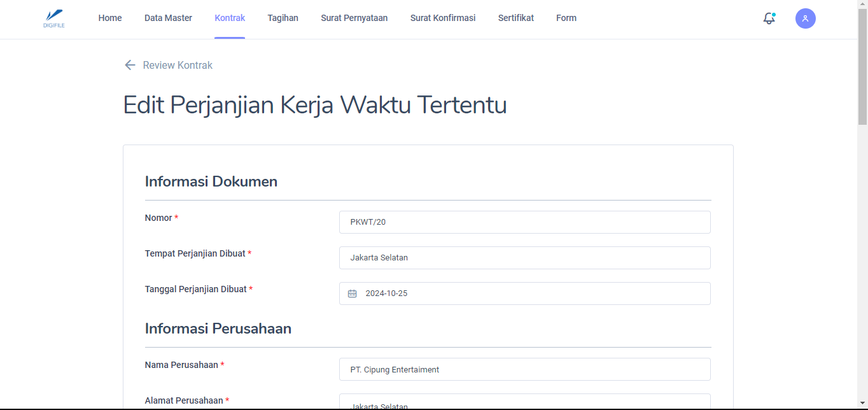Screen dimensions: 868x410
Task: Select the Kontrak menu
Action: pos(230,18)
